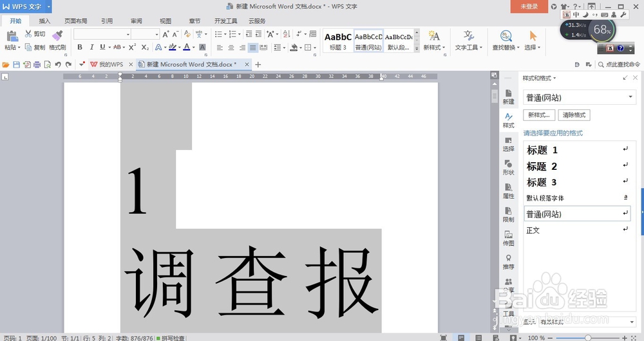
Task: Open the 普通(网站) style combo in side panel
Action: (x=579, y=98)
